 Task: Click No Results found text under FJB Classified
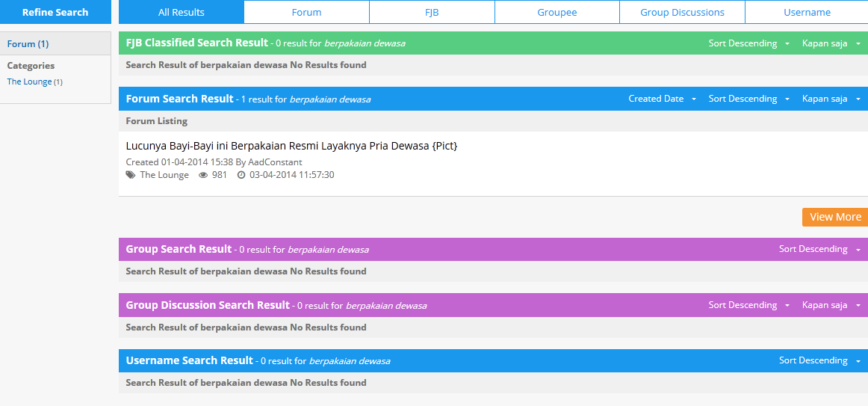point(328,65)
